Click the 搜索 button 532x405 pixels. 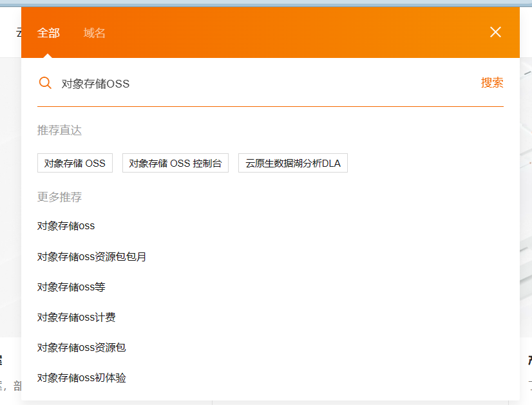(492, 83)
